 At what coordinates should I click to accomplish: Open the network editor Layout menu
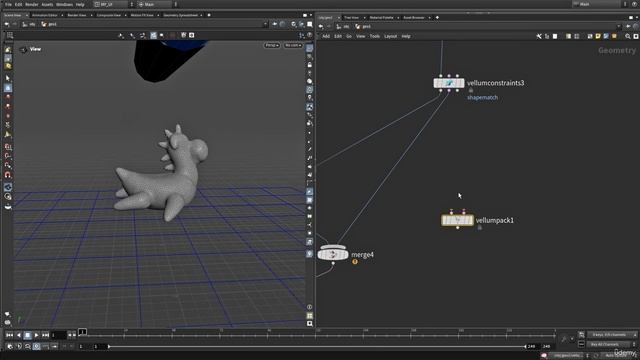pos(390,36)
